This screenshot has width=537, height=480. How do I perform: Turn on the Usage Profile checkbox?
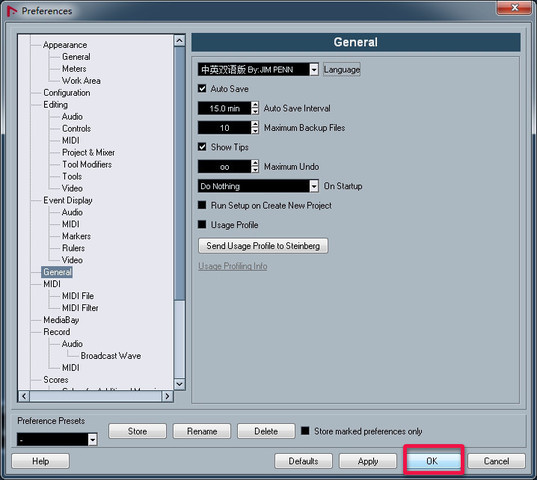pyautogui.click(x=202, y=225)
